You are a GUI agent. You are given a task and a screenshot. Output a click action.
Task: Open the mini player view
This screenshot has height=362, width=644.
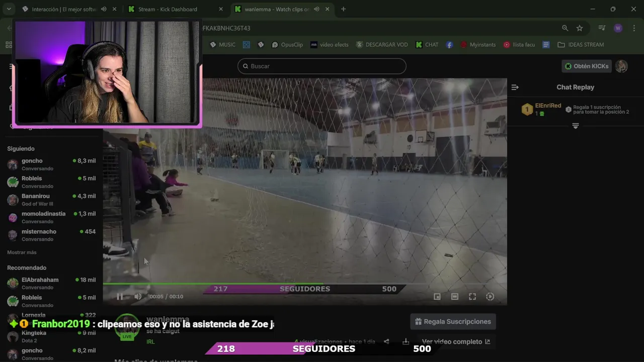pyautogui.click(x=437, y=297)
